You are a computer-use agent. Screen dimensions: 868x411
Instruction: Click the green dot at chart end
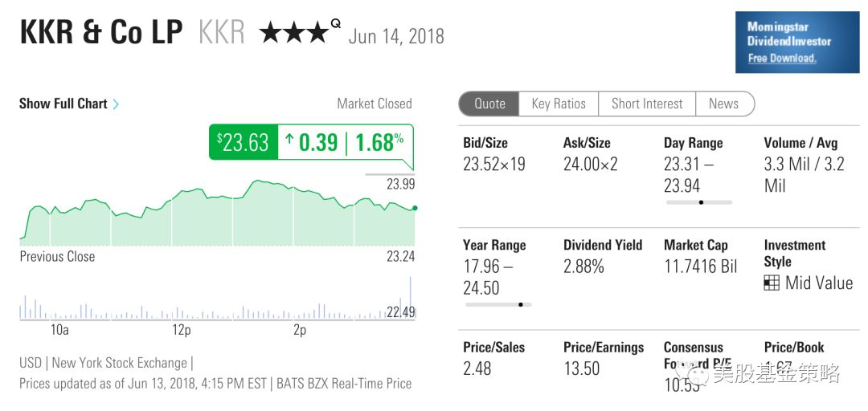[x=415, y=208]
